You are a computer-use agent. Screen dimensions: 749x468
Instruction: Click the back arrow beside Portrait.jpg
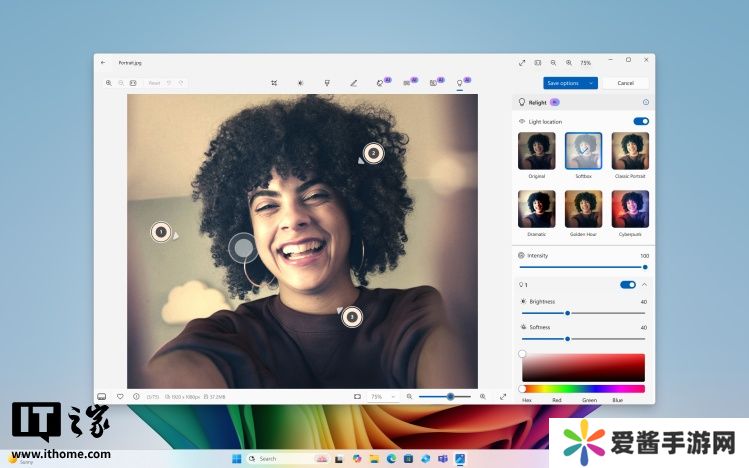pyautogui.click(x=103, y=62)
